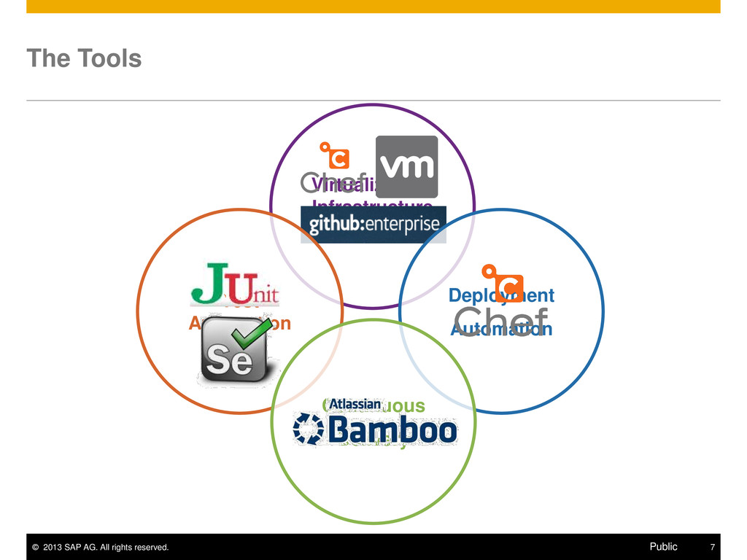Click the github:enterprise banner logo

tap(373, 225)
